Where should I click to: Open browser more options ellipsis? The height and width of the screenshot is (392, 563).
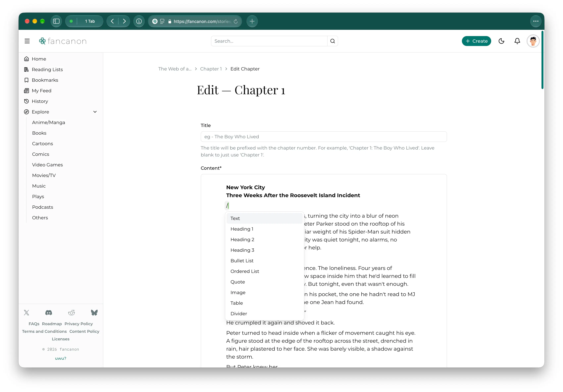tap(536, 21)
